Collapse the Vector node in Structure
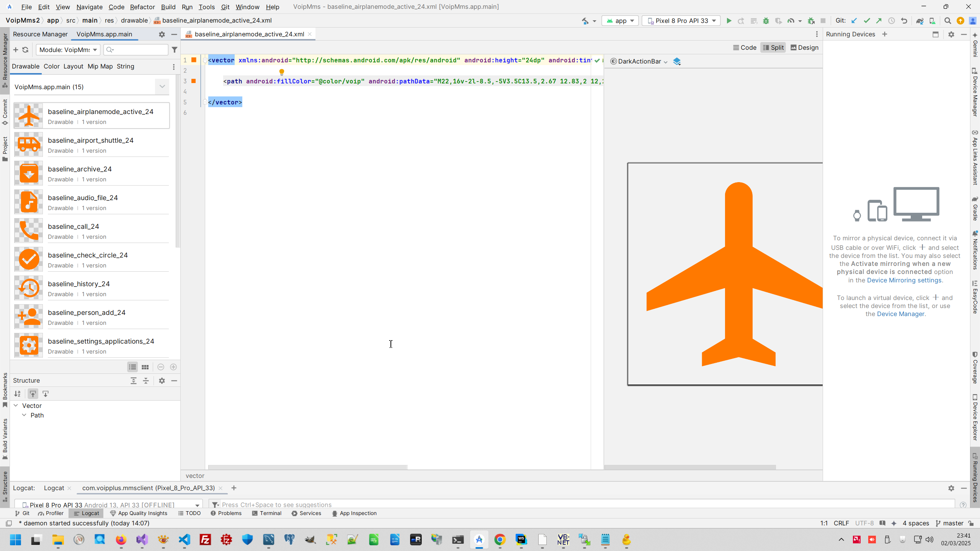The image size is (980, 551). 16,405
